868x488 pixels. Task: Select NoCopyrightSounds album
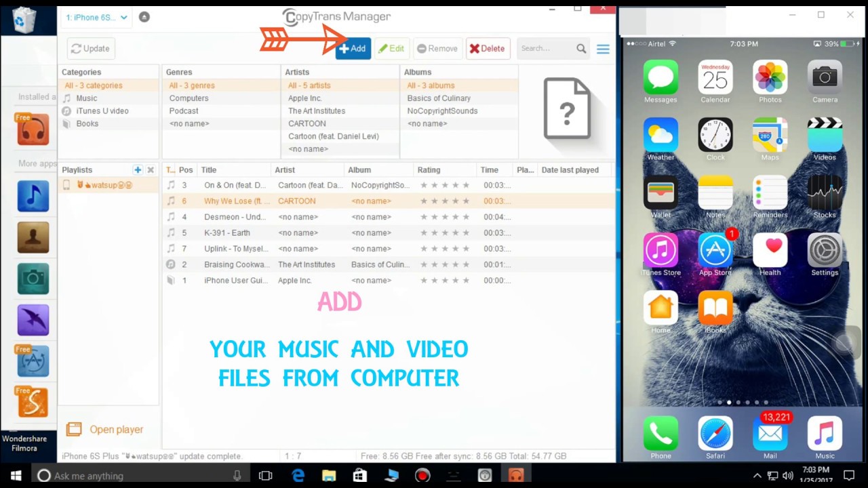pos(442,111)
